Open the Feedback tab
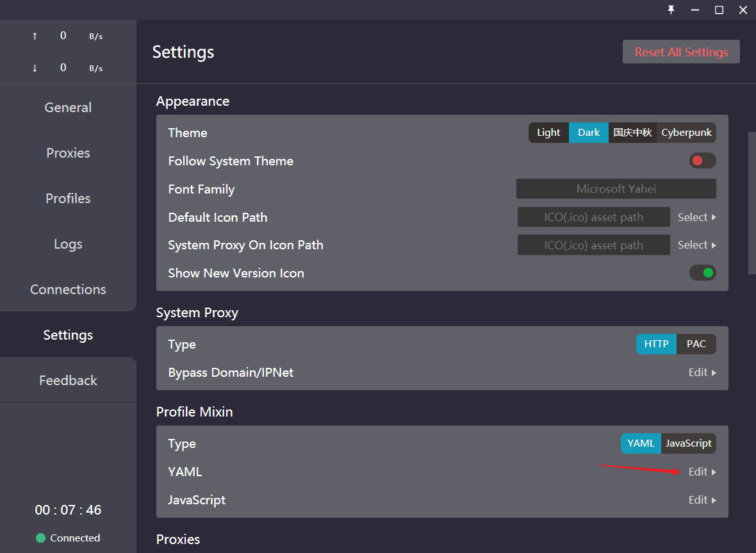This screenshot has height=553, width=756. tap(68, 381)
